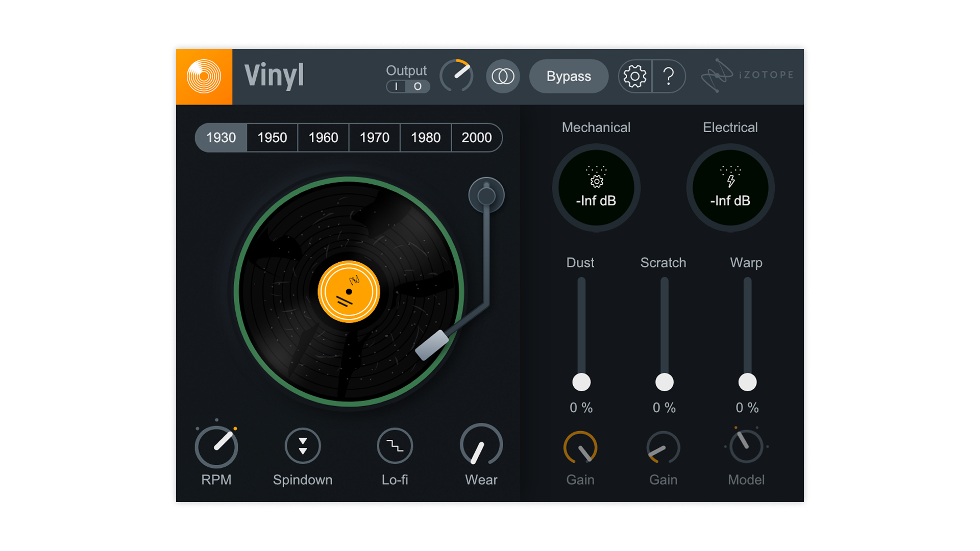Image resolution: width=980 pixels, height=551 pixels.
Task: Click the Warp label text
Action: pos(746,263)
